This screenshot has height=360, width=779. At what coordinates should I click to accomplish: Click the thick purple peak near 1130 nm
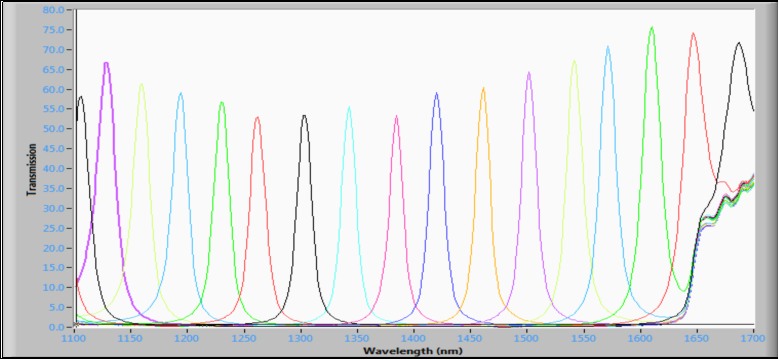[x=106, y=64]
